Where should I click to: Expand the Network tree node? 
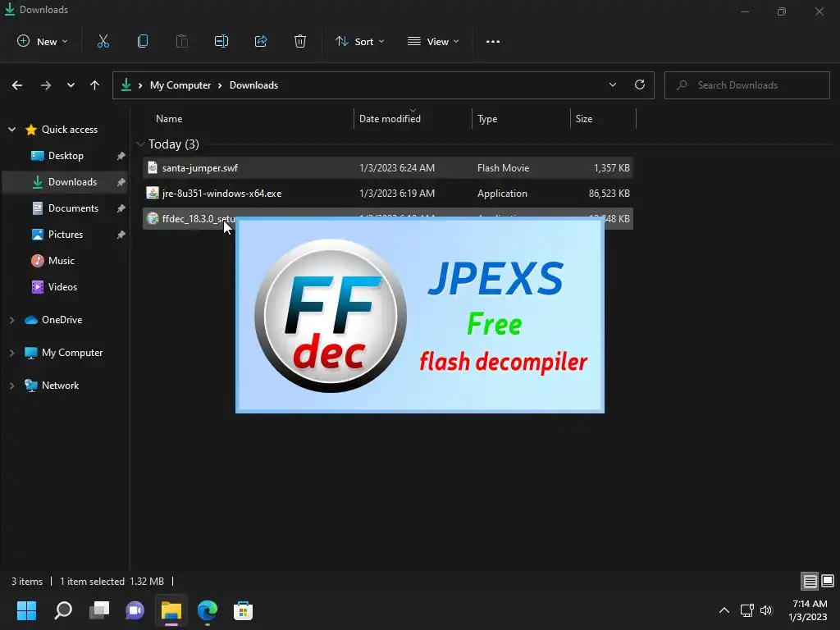click(11, 386)
